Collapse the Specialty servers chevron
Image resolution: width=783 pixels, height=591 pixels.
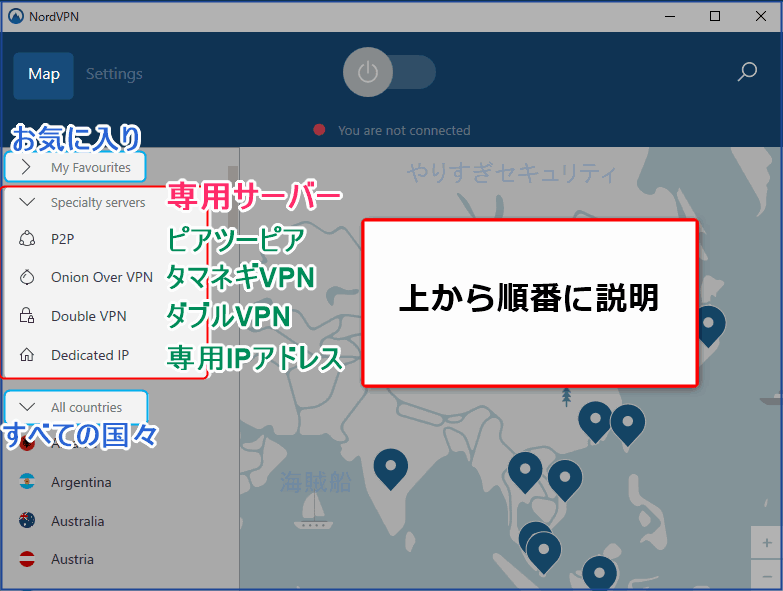pyautogui.click(x=26, y=202)
